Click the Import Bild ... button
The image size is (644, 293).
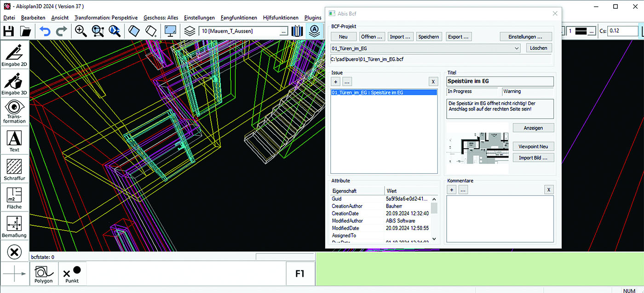click(534, 158)
